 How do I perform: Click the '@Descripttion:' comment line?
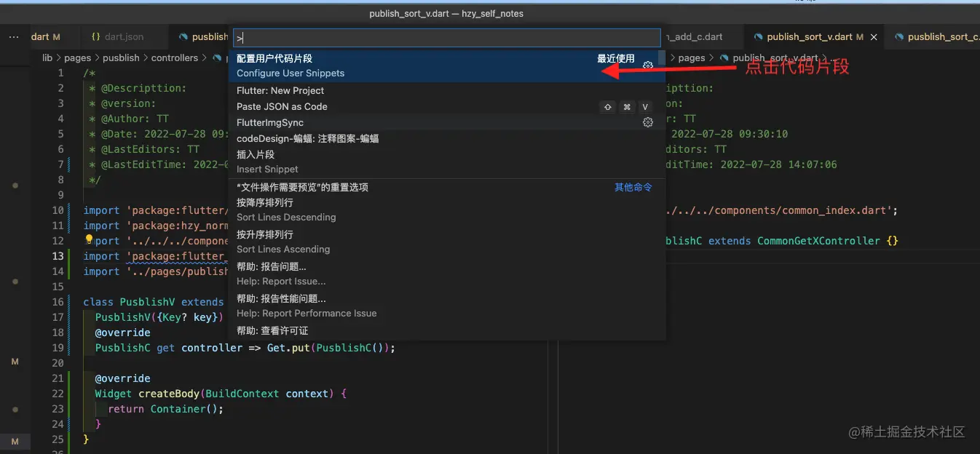pyautogui.click(x=138, y=88)
